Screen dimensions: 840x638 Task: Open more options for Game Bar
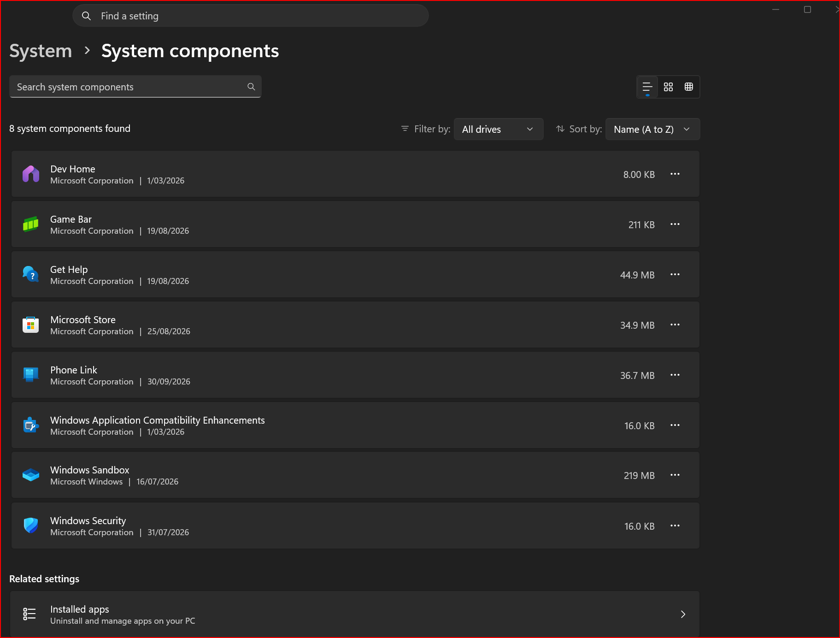click(x=675, y=224)
